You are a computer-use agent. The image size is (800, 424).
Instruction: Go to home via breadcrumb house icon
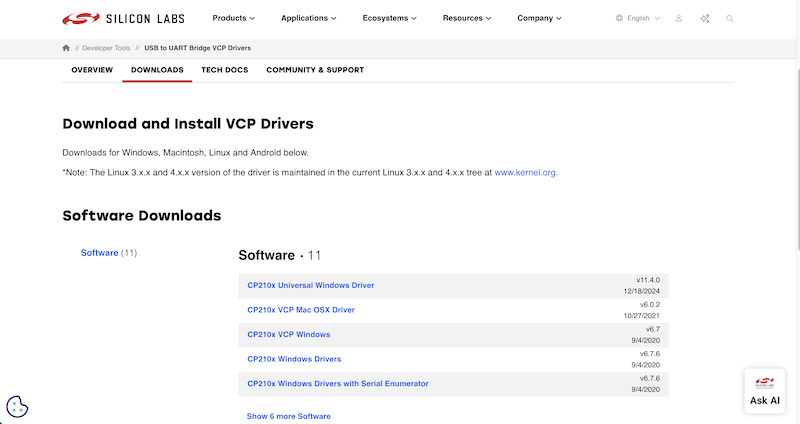point(66,48)
